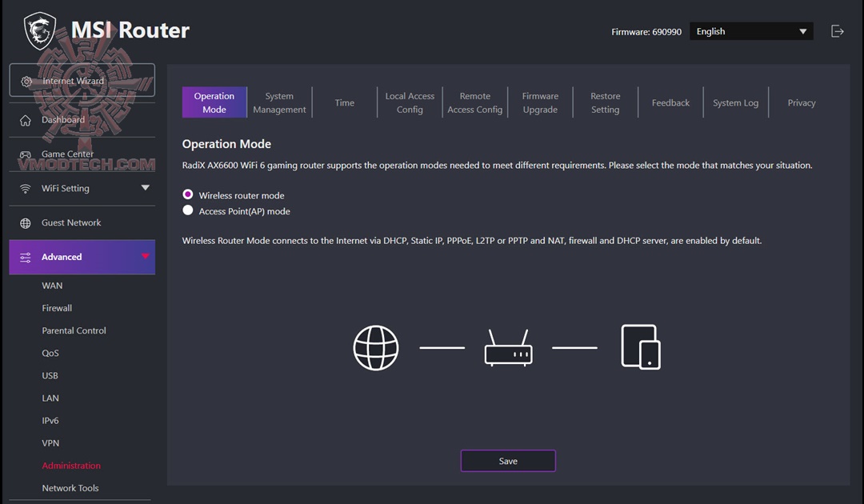Image resolution: width=864 pixels, height=504 pixels.
Task: Switch to Local Access Config tab
Action: click(410, 102)
